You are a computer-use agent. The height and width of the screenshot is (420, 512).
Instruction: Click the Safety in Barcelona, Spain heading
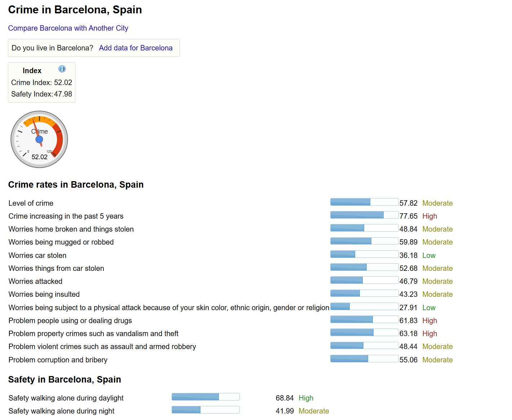(65, 380)
